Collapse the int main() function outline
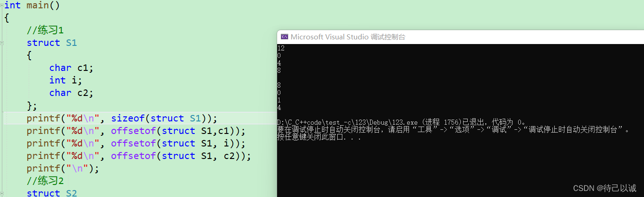 (2, 5)
